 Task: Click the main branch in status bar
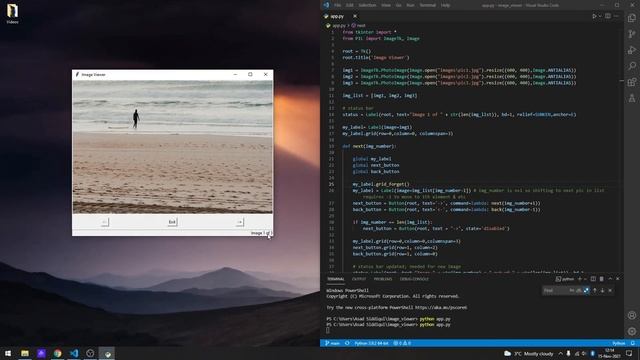coord(333,343)
